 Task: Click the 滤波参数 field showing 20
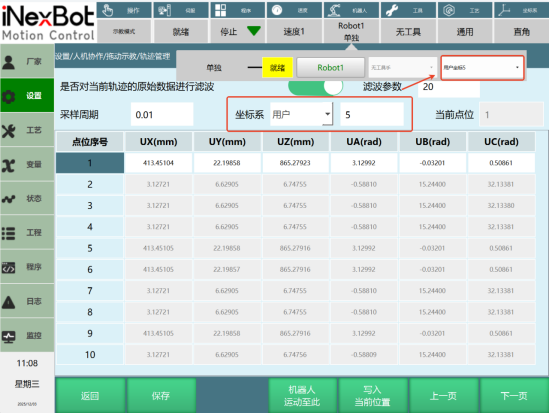pos(449,87)
